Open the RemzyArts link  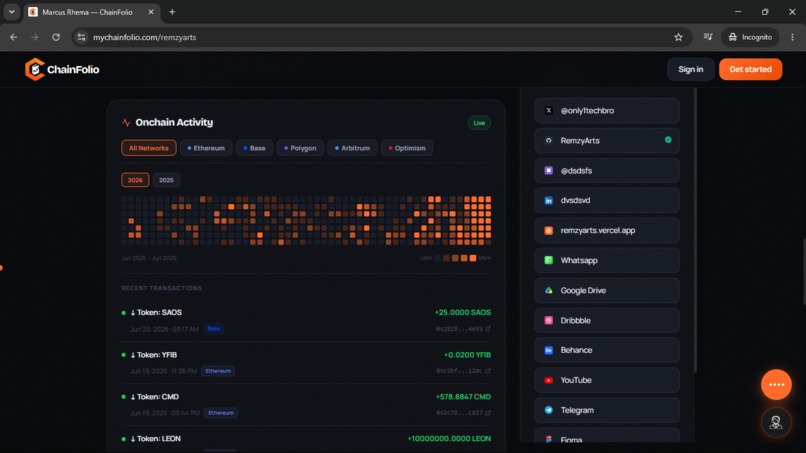coord(607,140)
